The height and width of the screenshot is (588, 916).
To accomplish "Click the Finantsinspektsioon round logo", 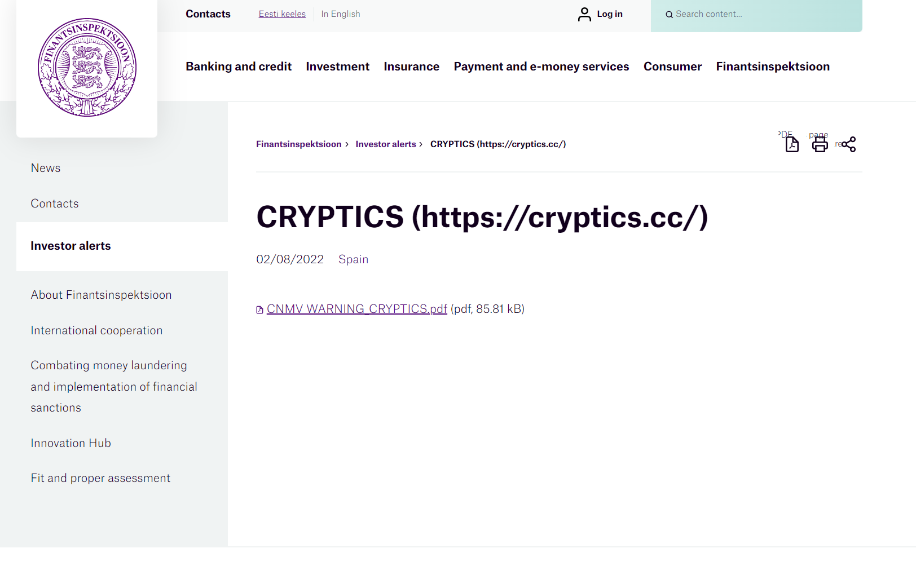I will click(87, 67).
